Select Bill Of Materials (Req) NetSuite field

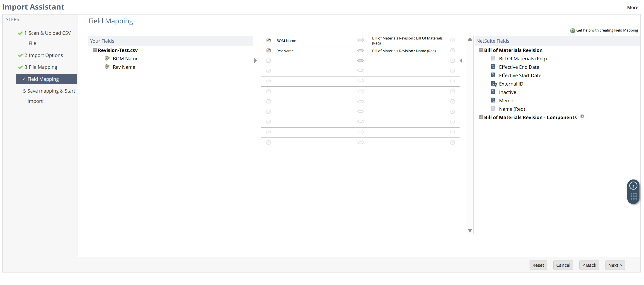523,59
